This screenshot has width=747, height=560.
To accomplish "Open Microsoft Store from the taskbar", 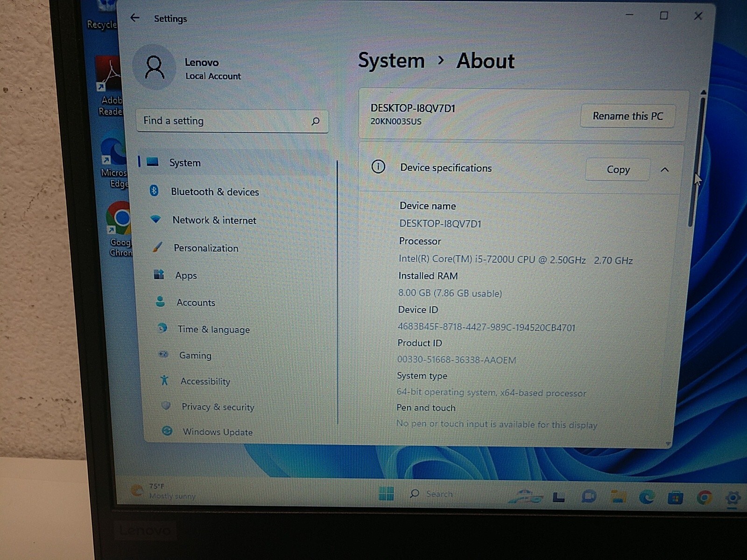I will [675, 498].
